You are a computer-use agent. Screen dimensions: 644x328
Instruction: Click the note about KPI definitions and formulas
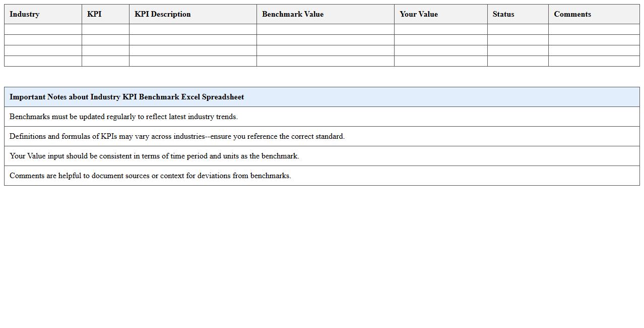tap(177, 136)
